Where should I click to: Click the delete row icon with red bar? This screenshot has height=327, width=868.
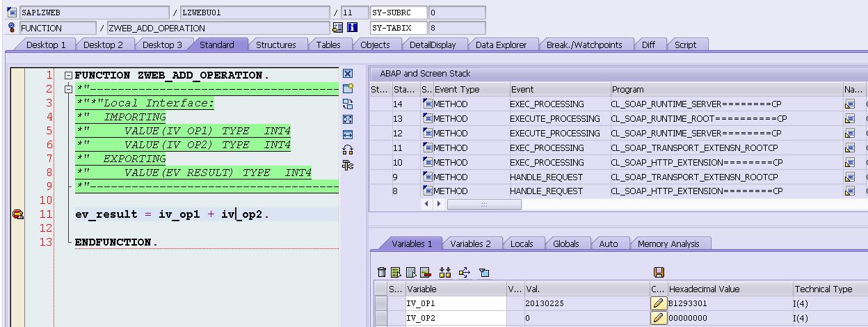coord(425,272)
